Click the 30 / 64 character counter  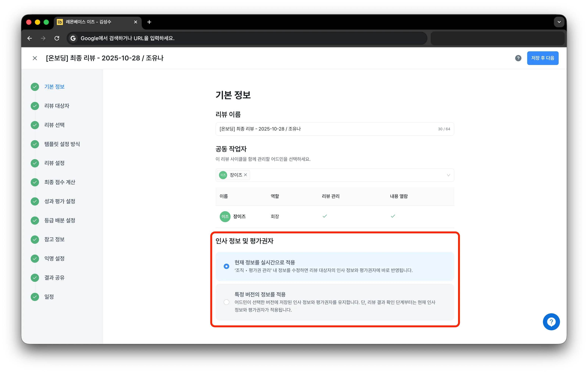pos(444,129)
